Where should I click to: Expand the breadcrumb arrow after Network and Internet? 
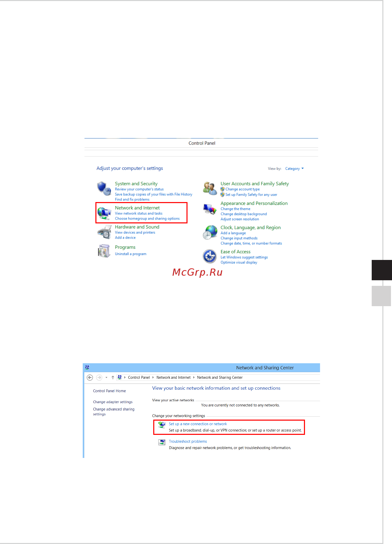pos(194,377)
